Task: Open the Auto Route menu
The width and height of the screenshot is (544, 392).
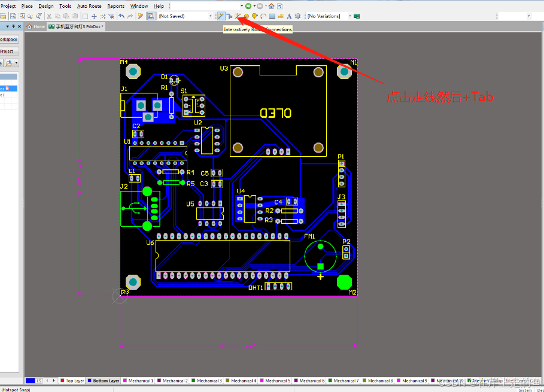Action: coord(89,6)
